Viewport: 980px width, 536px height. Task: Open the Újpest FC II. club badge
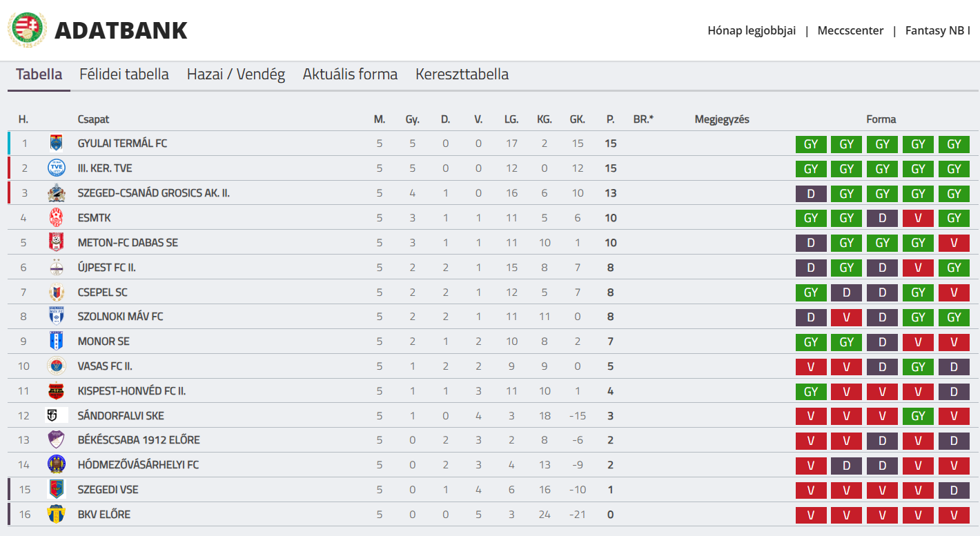pyautogui.click(x=57, y=268)
